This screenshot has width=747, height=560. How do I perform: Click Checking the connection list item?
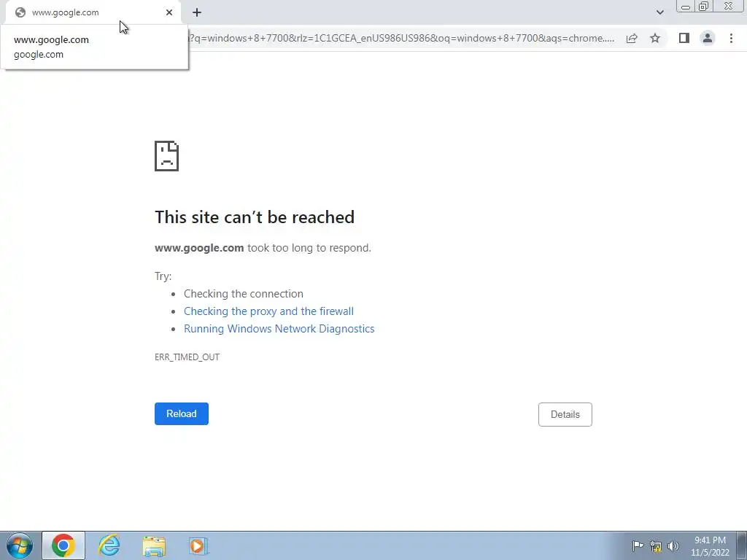point(244,294)
